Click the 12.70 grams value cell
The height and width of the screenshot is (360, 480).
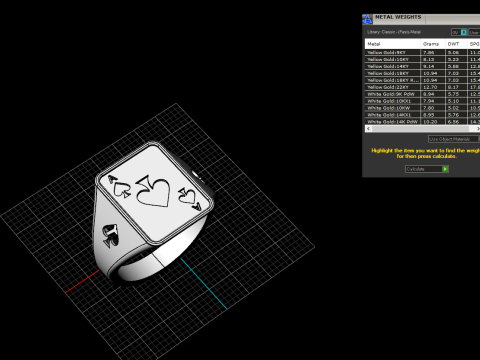pyautogui.click(x=433, y=87)
